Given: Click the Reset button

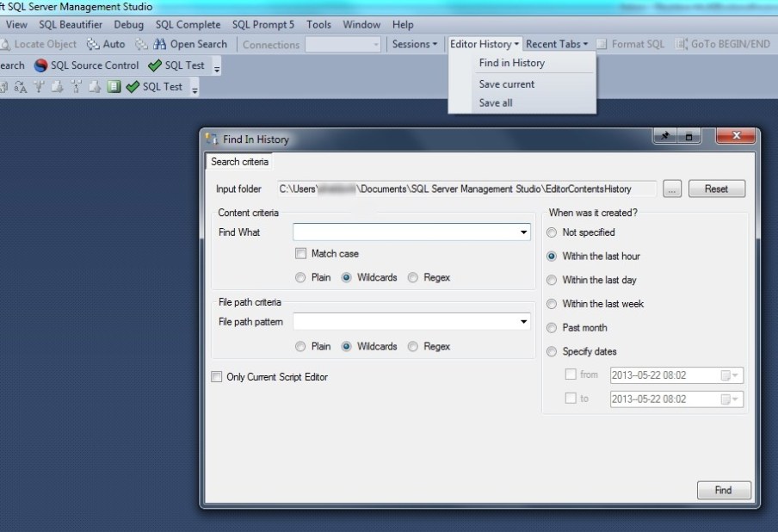Looking at the screenshot, I should [x=717, y=189].
